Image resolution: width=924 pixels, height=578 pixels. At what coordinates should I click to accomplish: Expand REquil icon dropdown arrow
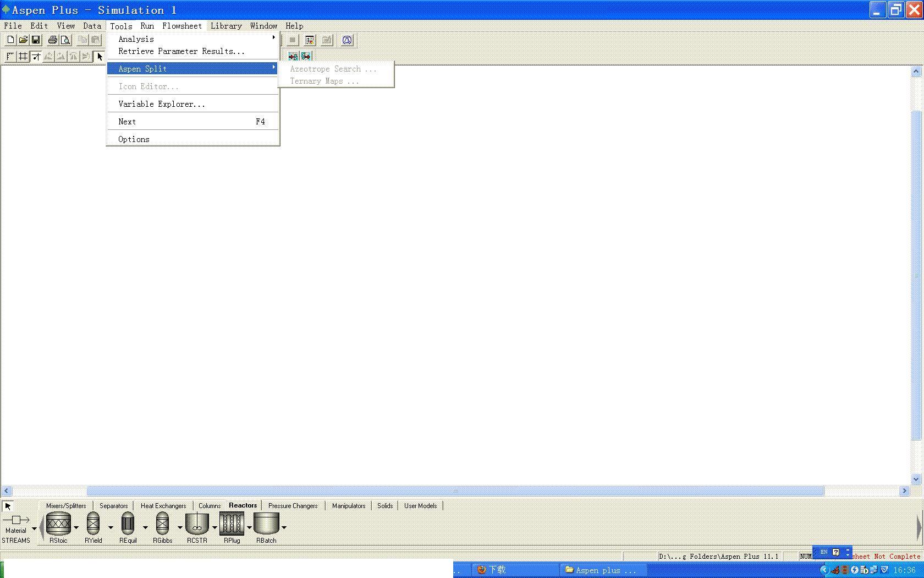tap(145, 527)
